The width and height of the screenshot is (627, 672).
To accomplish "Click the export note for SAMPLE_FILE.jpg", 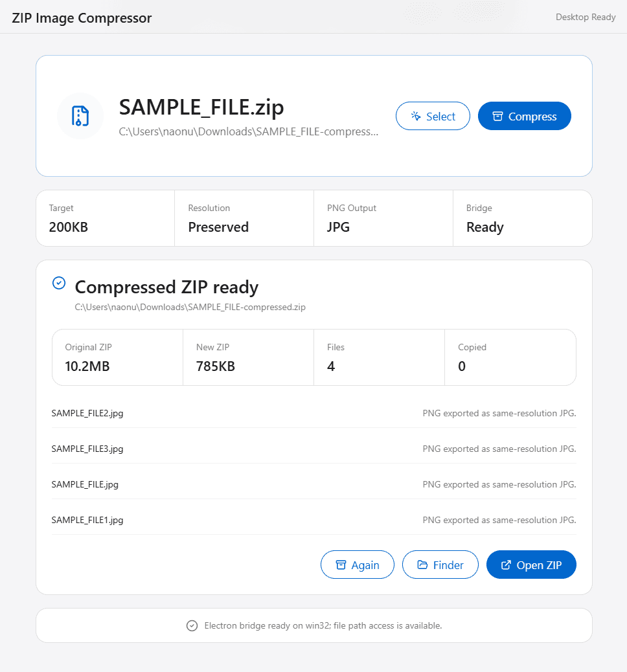I will coord(499,484).
